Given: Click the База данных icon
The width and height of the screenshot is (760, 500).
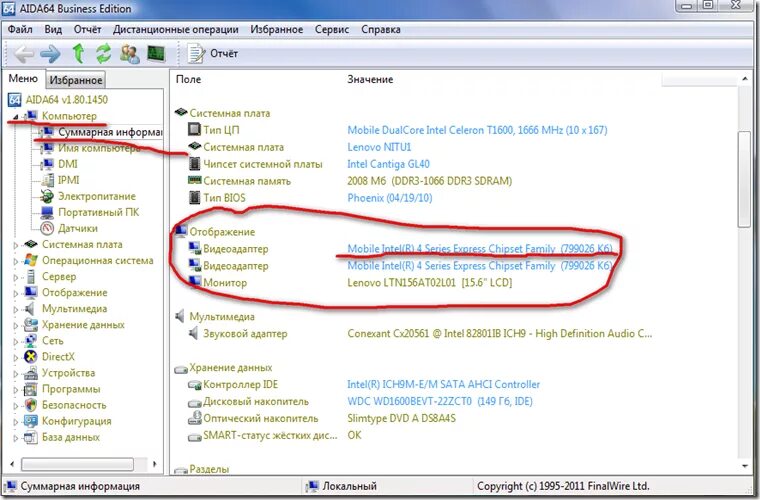Looking at the screenshot, I should tap(31, 437).
